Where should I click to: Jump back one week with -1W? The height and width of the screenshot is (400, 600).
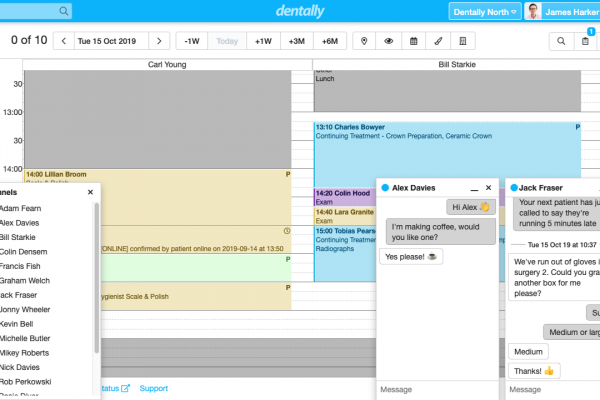[192, 41]
